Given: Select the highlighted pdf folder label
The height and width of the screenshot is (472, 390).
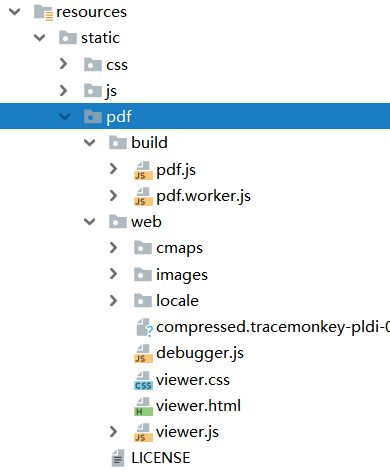Looking at the screenshot, I should point(119,117).
